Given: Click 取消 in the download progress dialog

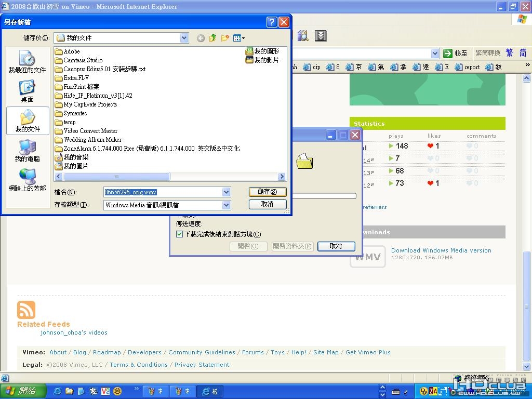Looking at the screenshot, I should coord(336,246).
